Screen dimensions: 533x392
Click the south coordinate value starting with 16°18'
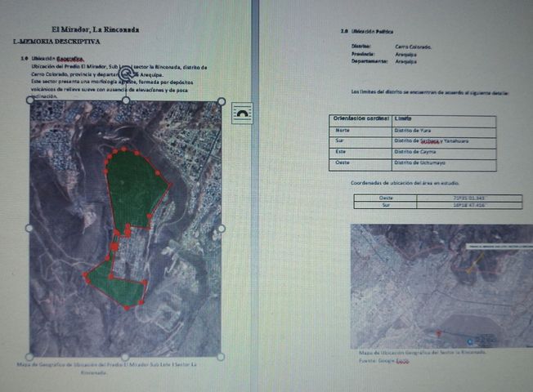469,205
